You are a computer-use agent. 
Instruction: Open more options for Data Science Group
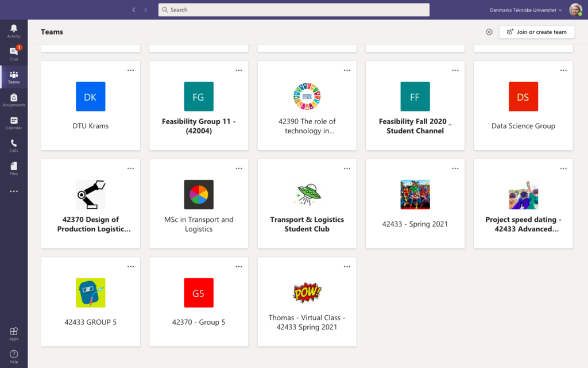(x=563, y=70)
